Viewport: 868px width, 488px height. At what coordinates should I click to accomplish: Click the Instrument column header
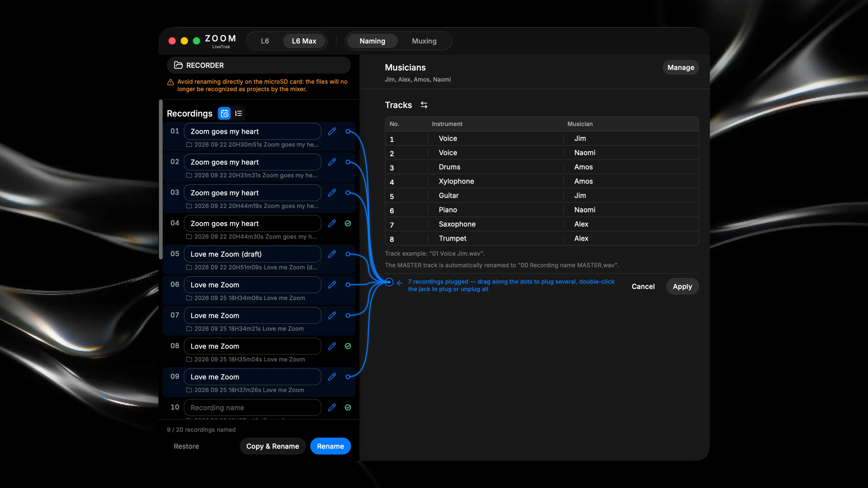(447, 124)
